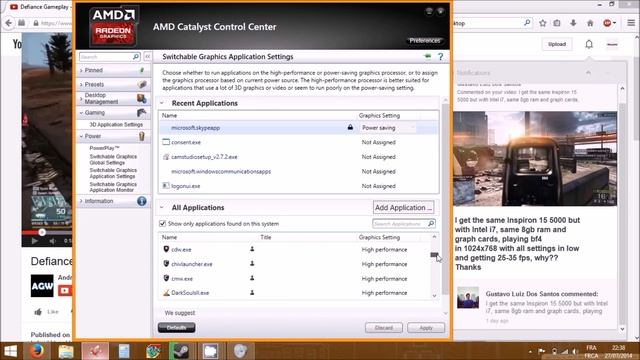640x360 pixels.
Task: Click the help question mark icon
Action: (440, 57)
